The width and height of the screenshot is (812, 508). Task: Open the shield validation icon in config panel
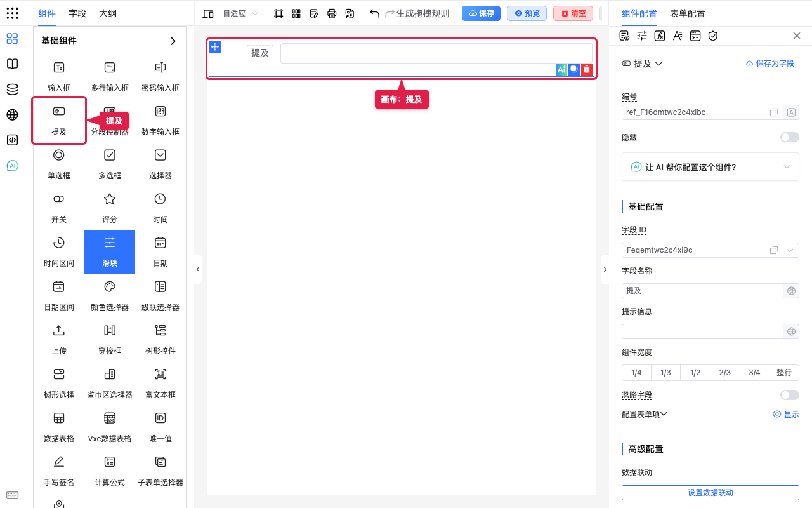tap(713, 36)
